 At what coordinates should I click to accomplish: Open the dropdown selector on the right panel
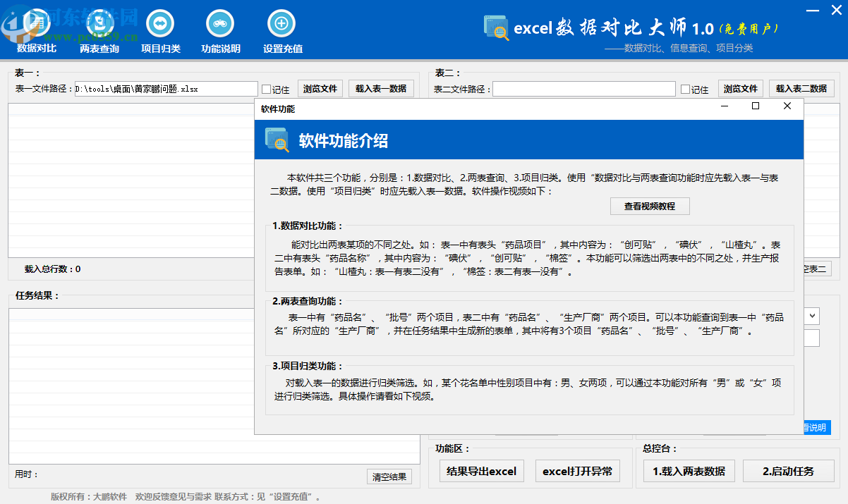point(811,316)
